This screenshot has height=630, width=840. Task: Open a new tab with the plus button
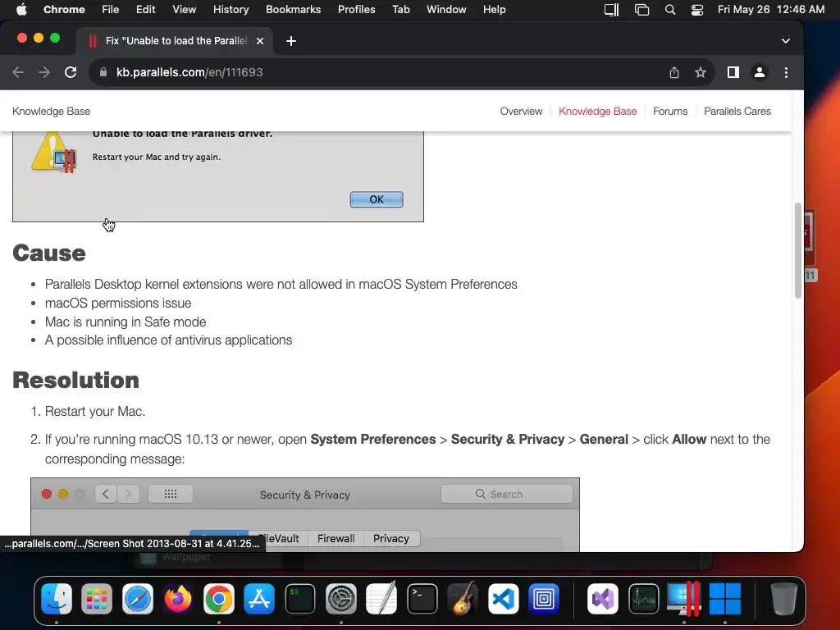(291, 41)
